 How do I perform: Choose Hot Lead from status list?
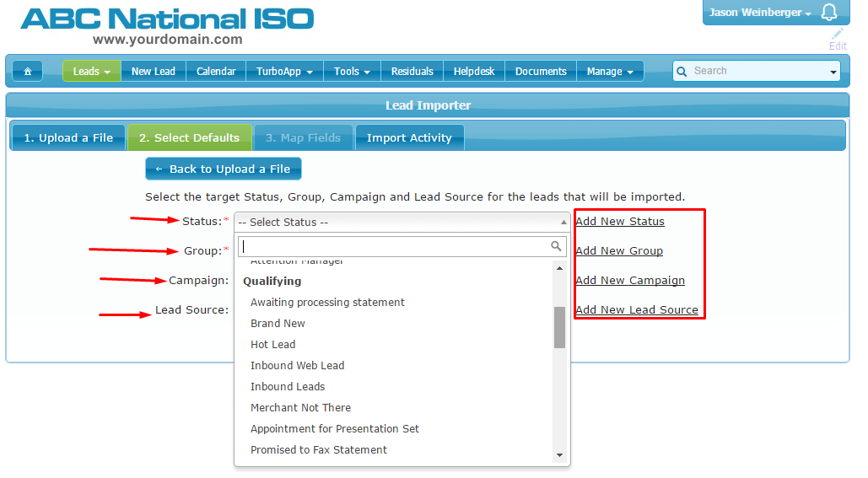(272, 345)
